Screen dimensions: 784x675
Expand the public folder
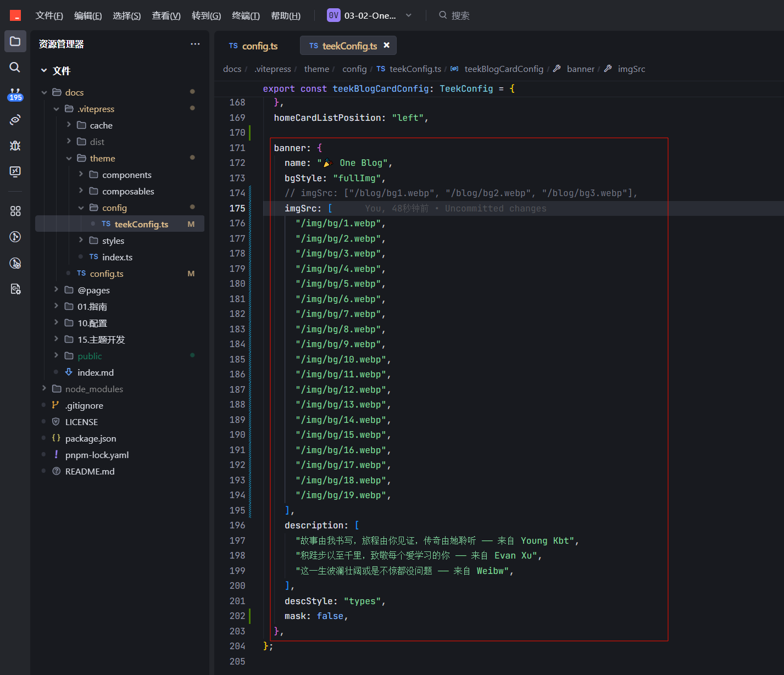tap(56, 356)
